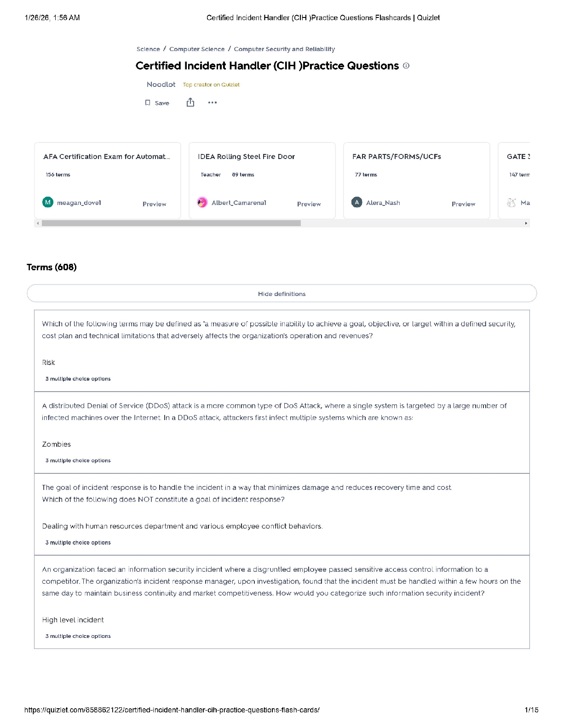Click meagan_dove1's green avatar icon
This screenshot has width=563, height=728.
click(x=48, y=202)
